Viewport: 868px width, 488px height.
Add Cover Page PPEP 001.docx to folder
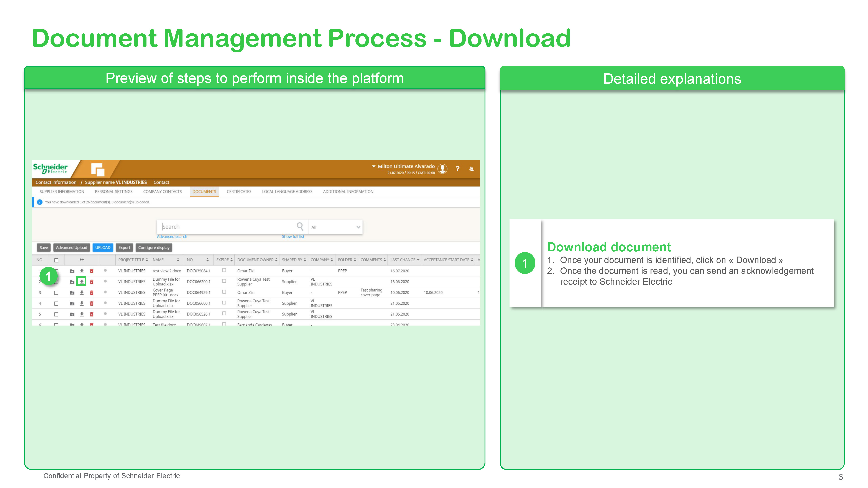click(72, 293)
